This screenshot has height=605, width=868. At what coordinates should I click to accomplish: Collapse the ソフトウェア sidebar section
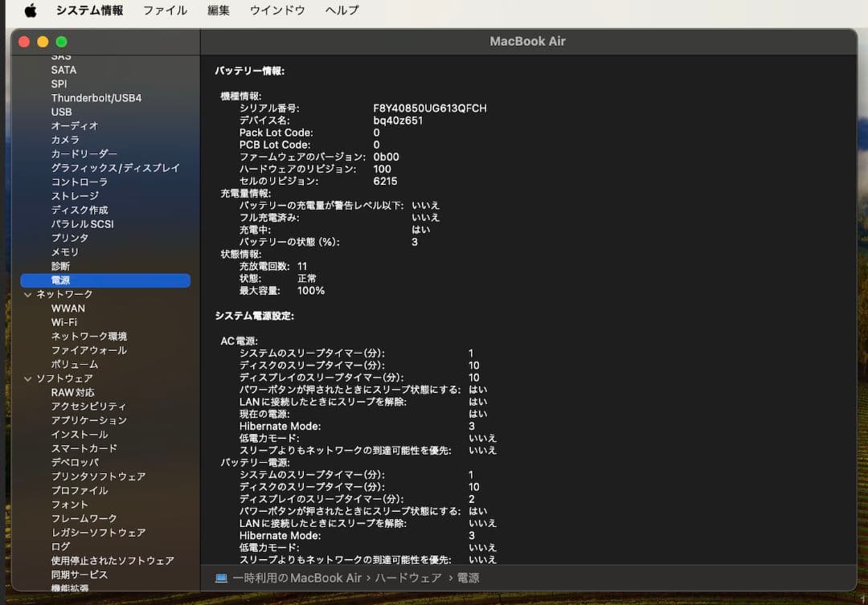28,378
